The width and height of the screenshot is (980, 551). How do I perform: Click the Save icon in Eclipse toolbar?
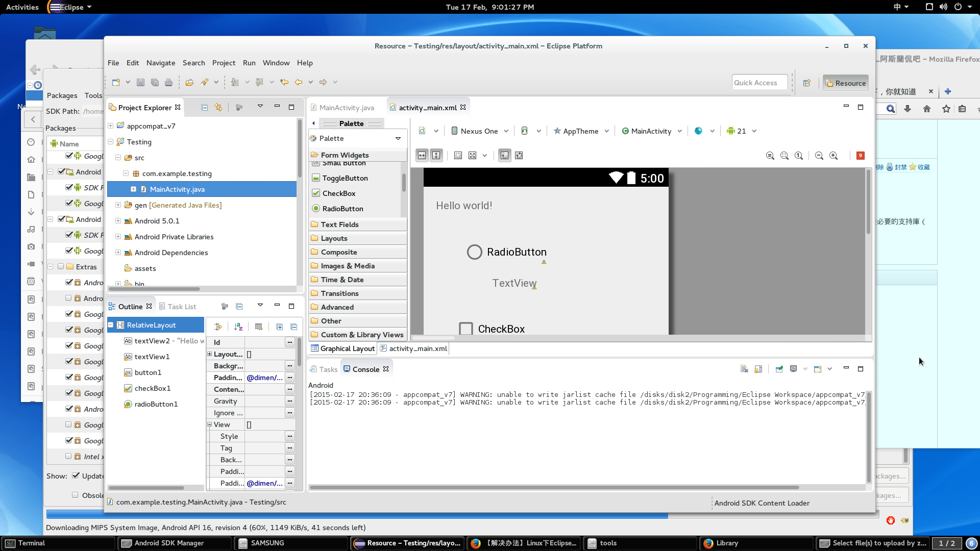pos(140,82)
